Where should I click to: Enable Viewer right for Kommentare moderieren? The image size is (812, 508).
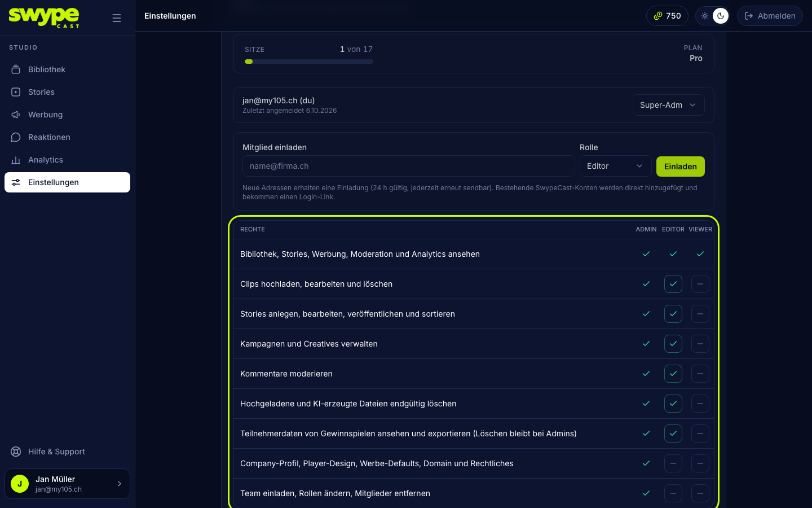pos(700,374)
